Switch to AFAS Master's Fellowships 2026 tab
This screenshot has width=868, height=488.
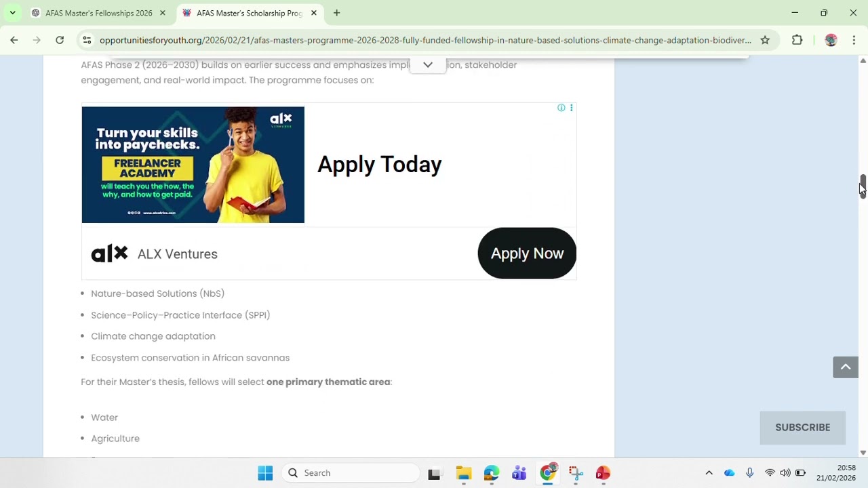(x=98, y=13)
